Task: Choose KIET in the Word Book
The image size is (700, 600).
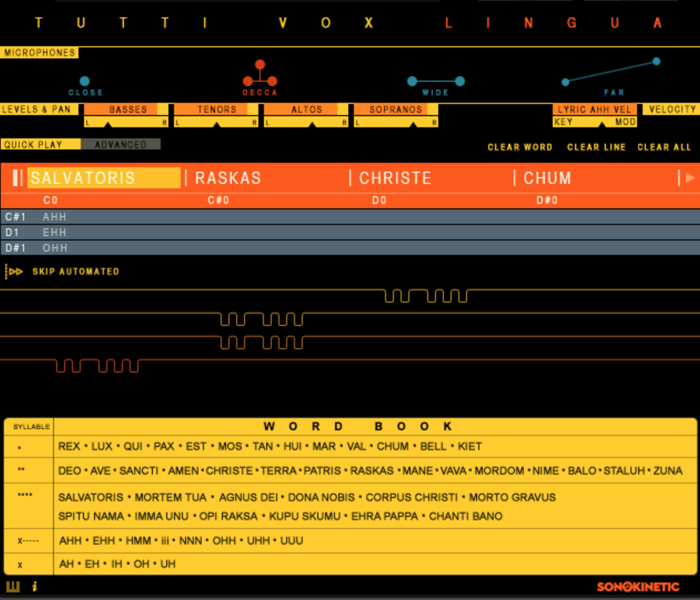Action: [470, 446]
